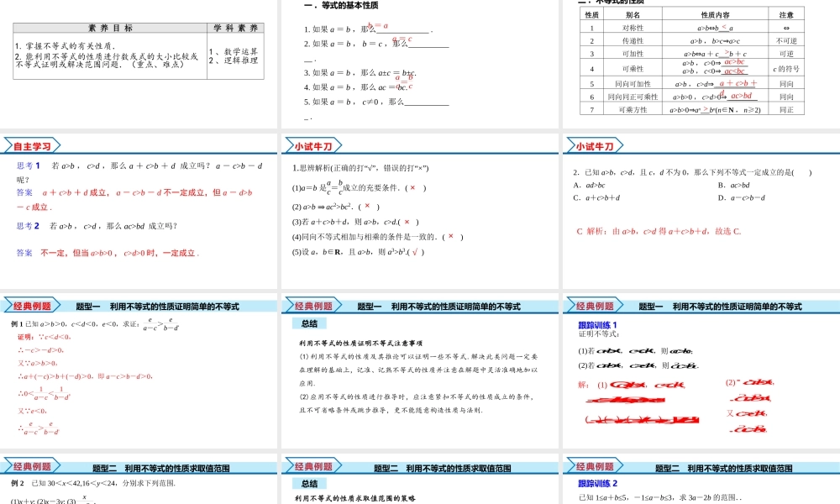Viewport: 840px width, 504px height.
Task: Click item (5) 设 a, b∈R
Action: 358,252
